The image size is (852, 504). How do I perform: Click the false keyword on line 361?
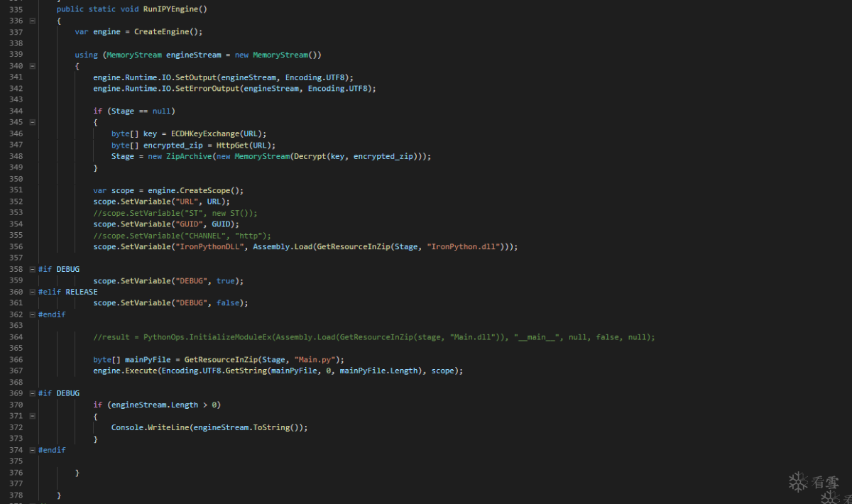coord(228,303)
